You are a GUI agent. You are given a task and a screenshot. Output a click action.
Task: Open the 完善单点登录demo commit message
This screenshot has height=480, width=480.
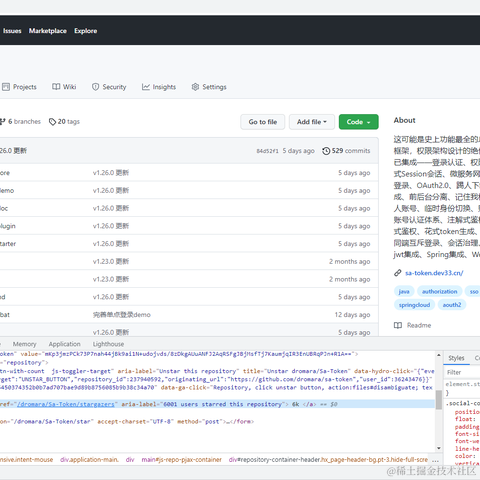pos(122,315)
